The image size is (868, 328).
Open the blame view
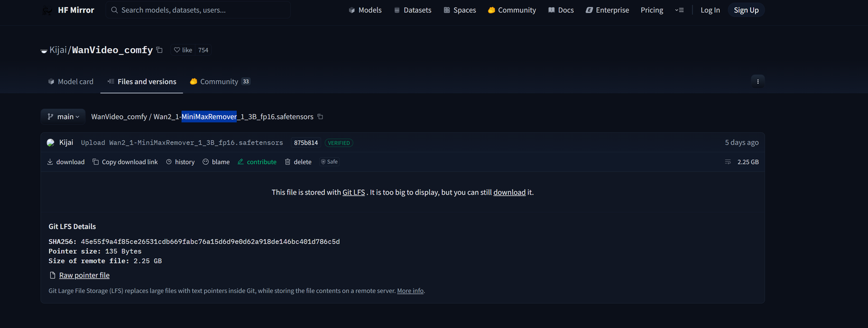point(216,162)
